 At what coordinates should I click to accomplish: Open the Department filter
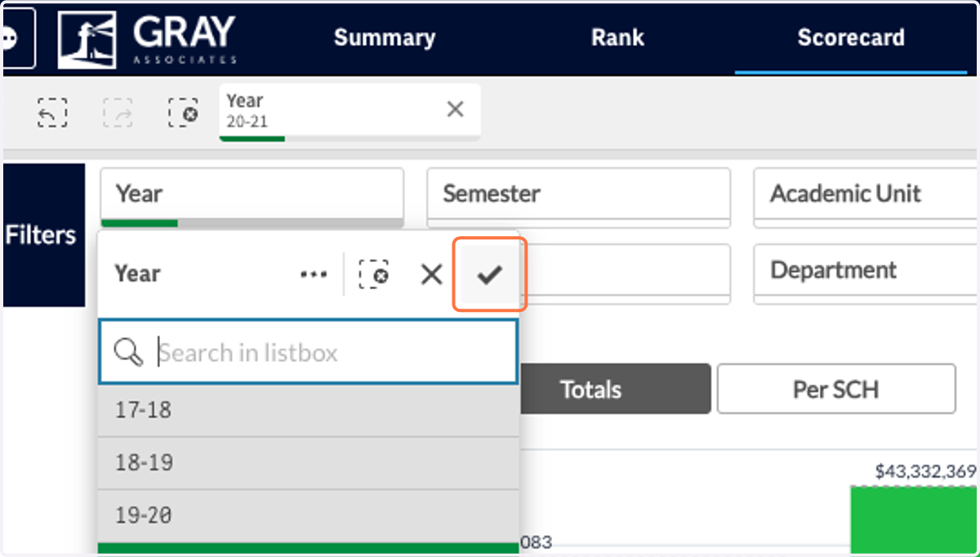coord(866,272)
